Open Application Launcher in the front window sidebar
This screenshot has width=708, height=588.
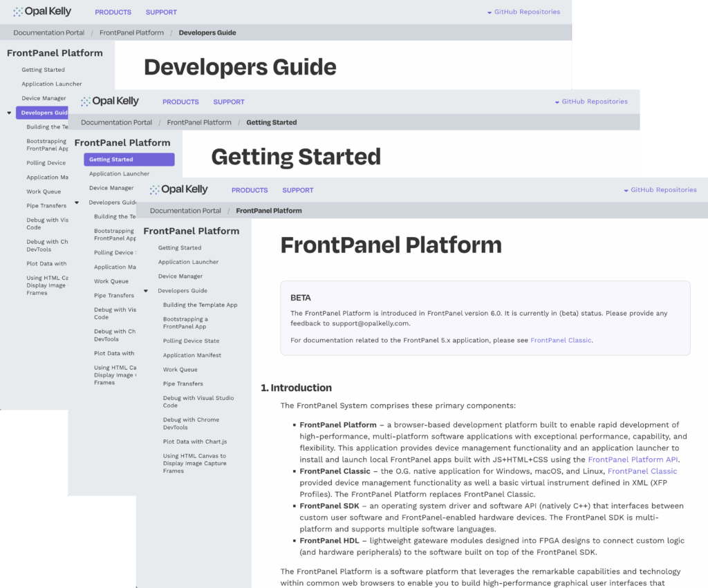[188, 262]
